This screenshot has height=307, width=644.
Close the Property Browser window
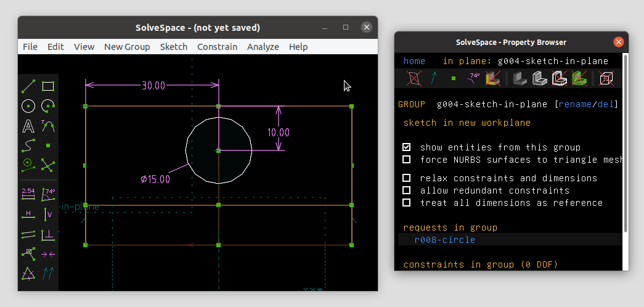619,42
